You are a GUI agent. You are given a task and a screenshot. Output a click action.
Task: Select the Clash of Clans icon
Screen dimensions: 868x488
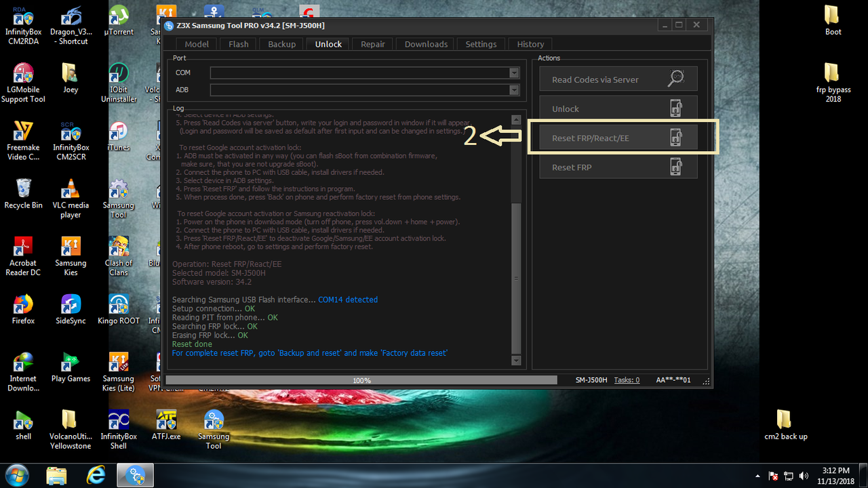[x=119, y=256]
